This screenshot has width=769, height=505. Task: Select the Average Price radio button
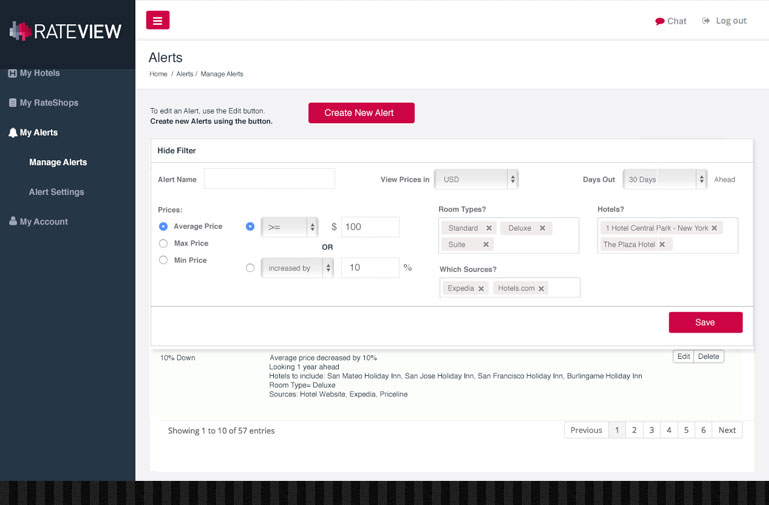click(164, 227)
